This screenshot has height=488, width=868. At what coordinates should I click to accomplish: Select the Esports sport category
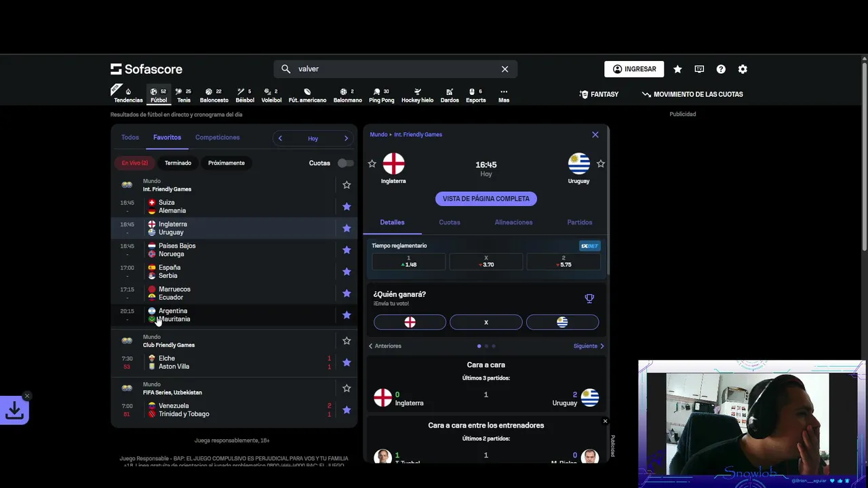(x=475, y=95)
